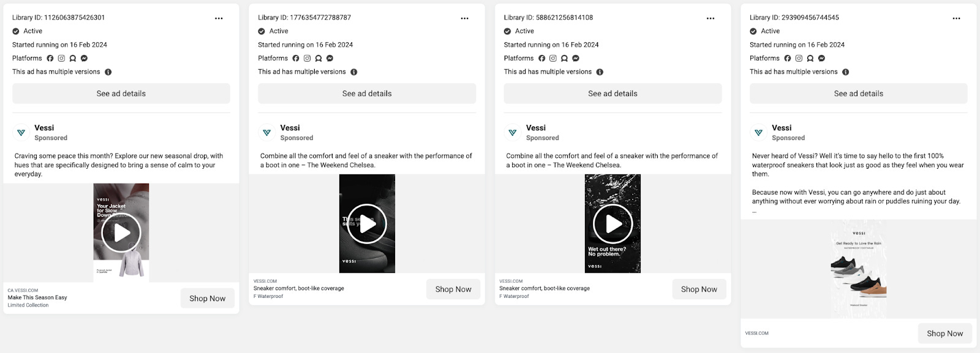Viewport: 980px width, 353px height.
Task: Click Instagram platform icon on ad 293909456744545
Action: [799, 58]
